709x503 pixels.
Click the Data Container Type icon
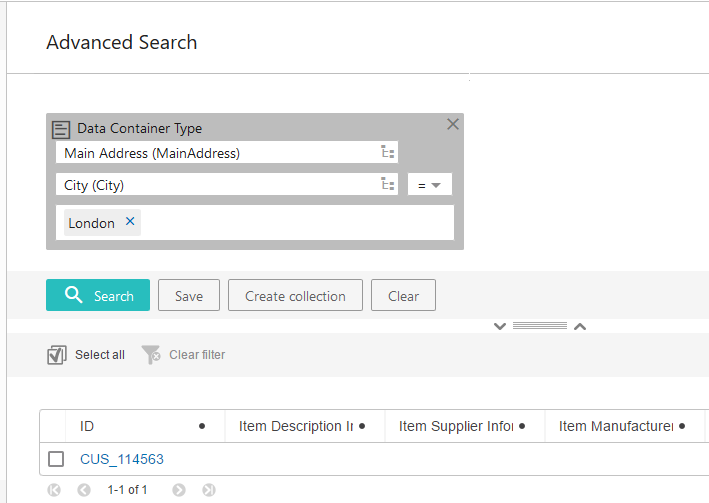61,129
